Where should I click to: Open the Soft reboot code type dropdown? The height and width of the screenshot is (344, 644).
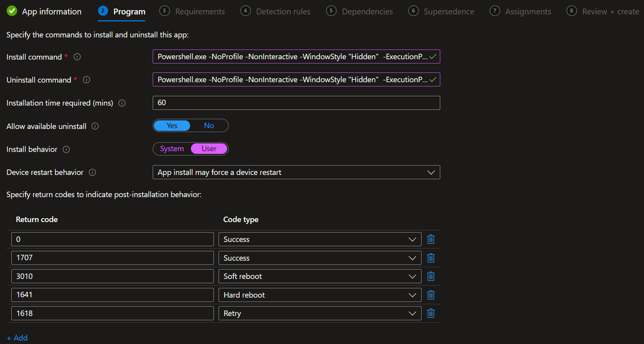pyautogui.click(x=320, y=276)
